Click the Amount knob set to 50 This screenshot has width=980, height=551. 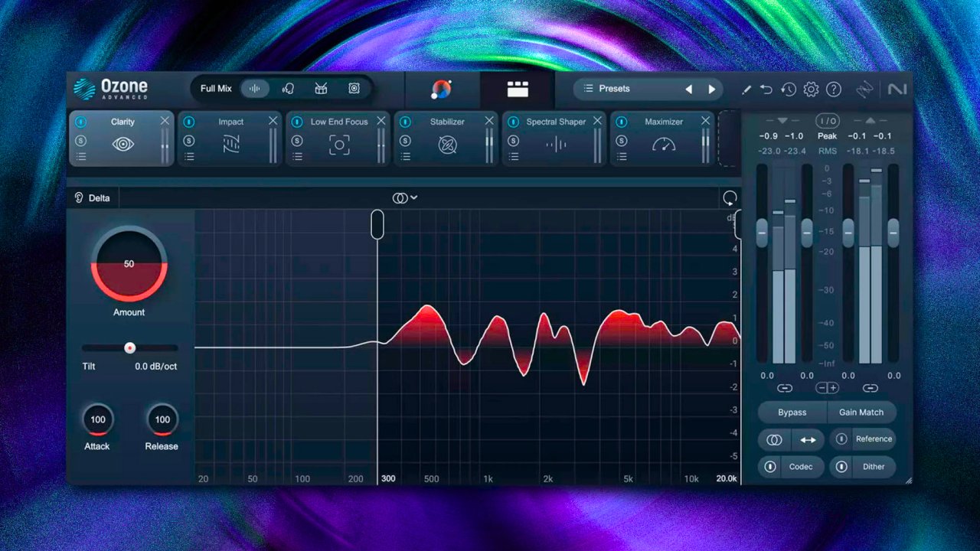click(129, 263)
